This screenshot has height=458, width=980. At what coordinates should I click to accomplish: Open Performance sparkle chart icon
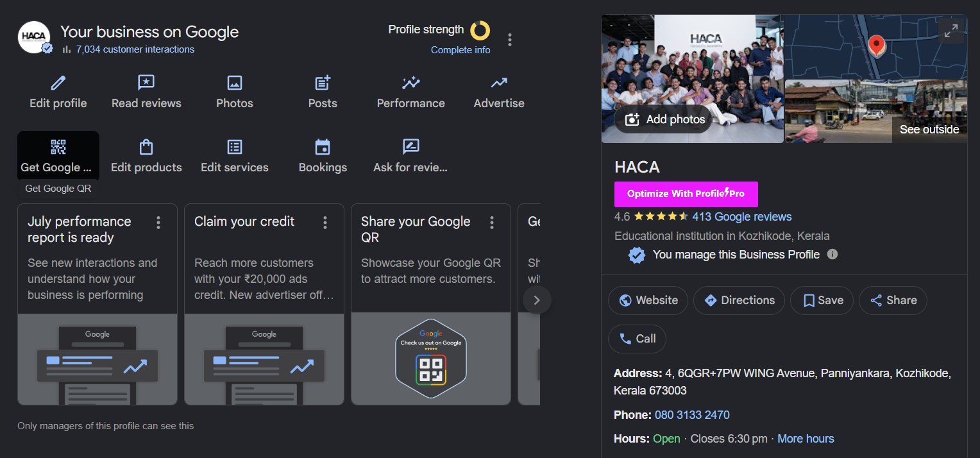coord(410,83)
